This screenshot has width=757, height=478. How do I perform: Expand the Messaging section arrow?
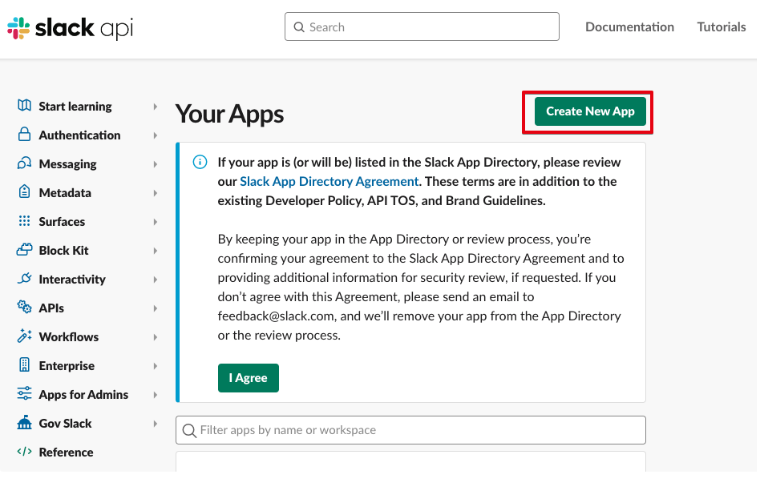coord(155,164)
